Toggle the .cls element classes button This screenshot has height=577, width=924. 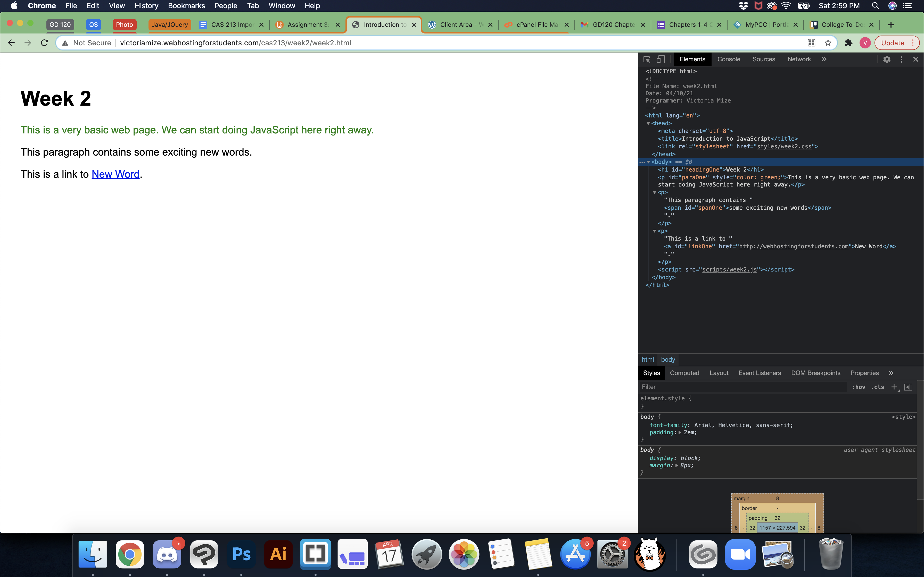click(x=878, y=387)
